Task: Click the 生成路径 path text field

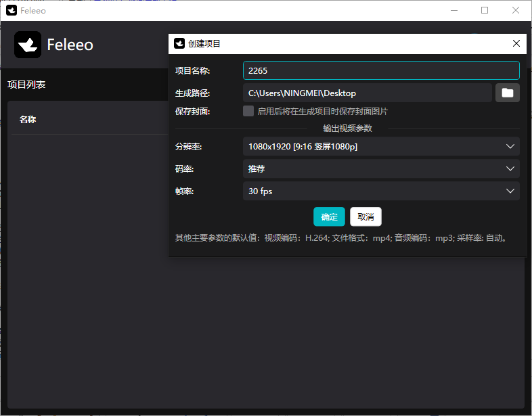Action: pyautogui.click(x=367, y=93)
